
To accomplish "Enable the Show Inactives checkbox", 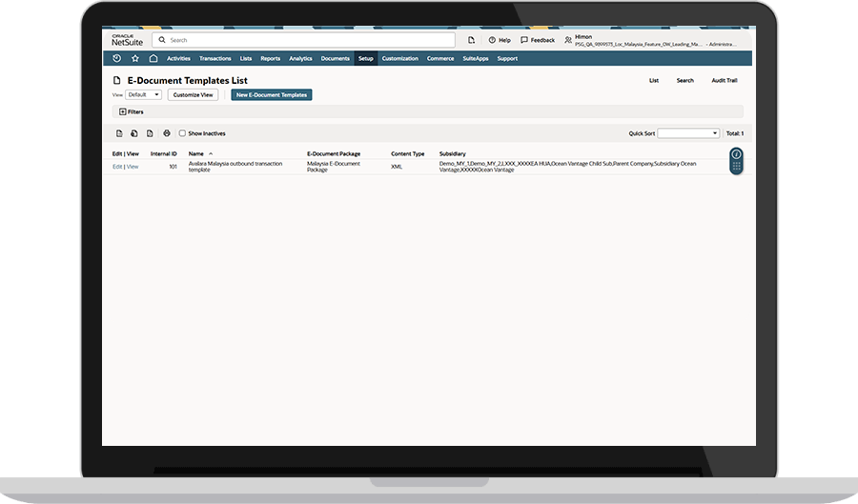I will coord(182,133).
